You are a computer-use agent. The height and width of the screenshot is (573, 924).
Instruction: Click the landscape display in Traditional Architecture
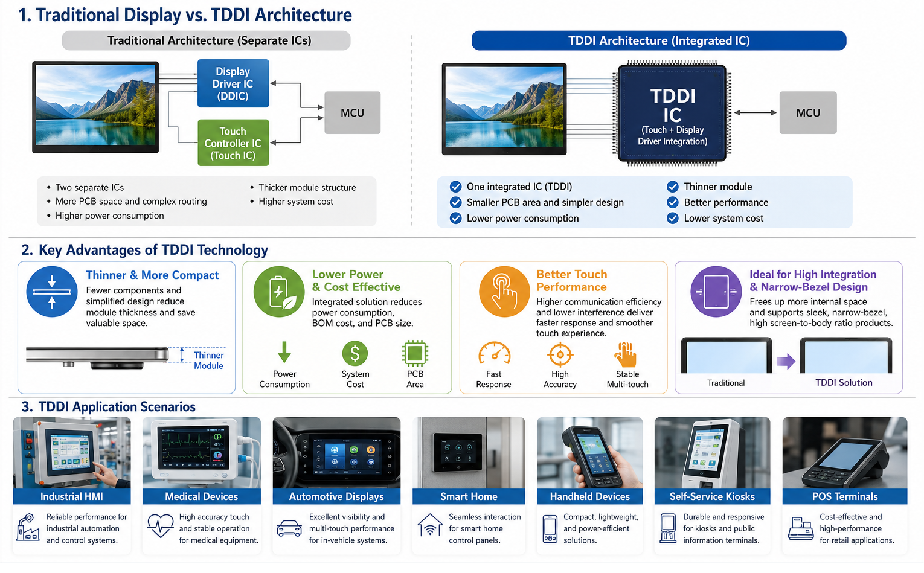(95, 107)
